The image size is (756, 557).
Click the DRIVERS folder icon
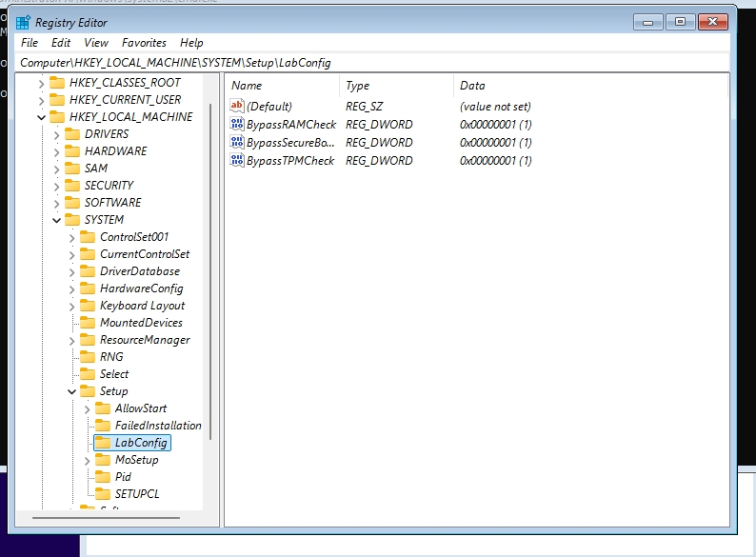72,134
